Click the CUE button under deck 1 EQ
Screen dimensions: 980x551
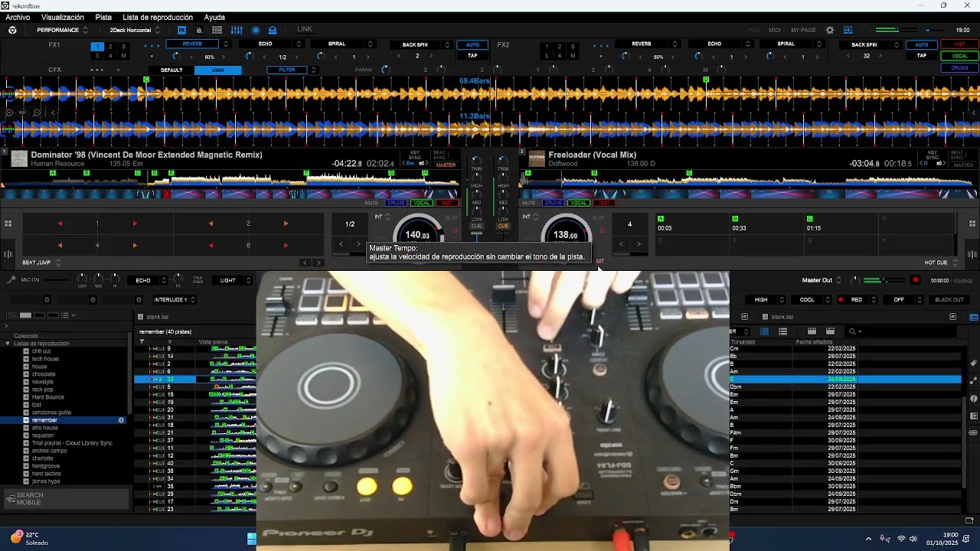coord(476,227)
